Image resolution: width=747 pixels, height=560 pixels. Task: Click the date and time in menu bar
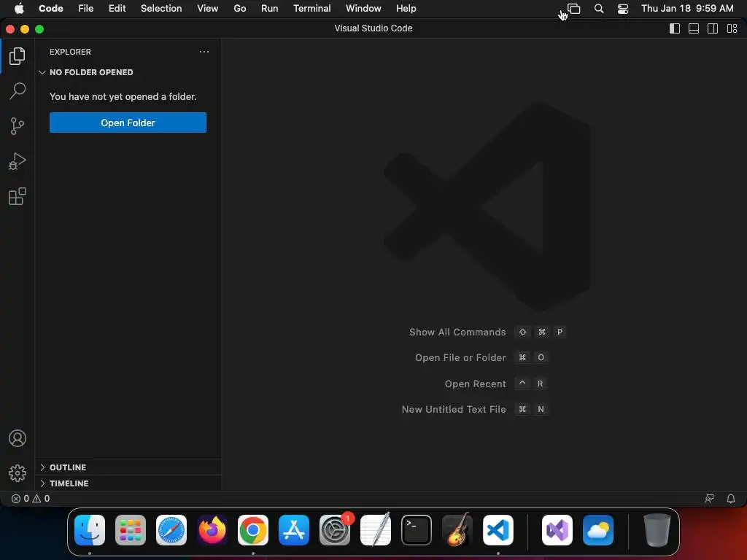687,9
